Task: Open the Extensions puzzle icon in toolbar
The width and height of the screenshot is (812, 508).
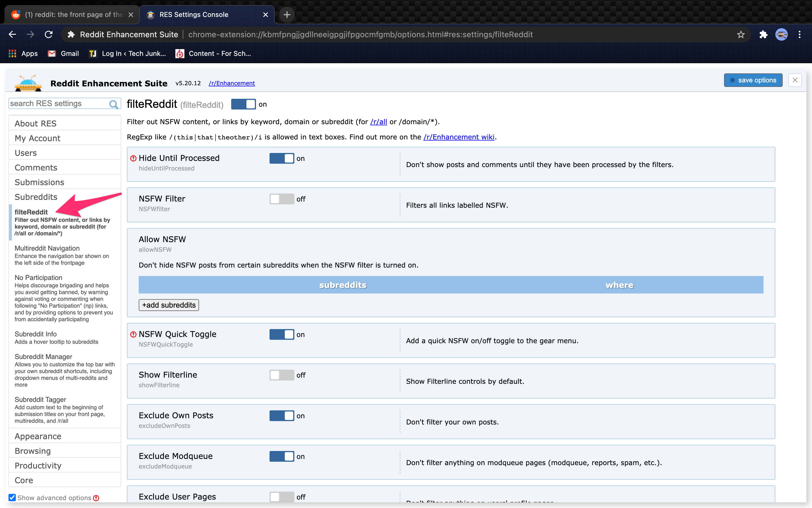Action: pyautogui.click(x=763, y=34)
